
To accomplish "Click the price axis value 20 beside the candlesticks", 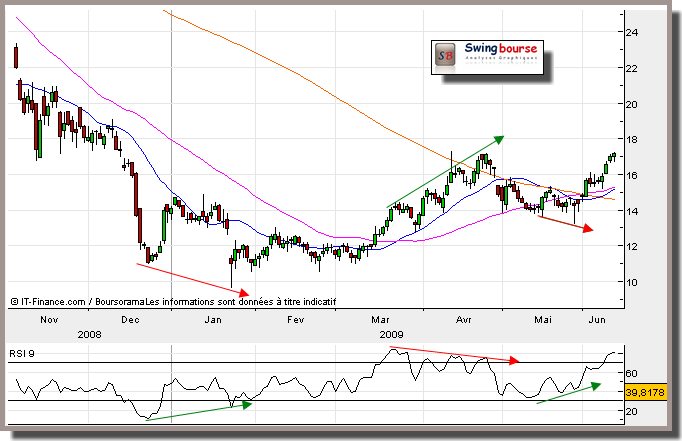I will [632, 104].
